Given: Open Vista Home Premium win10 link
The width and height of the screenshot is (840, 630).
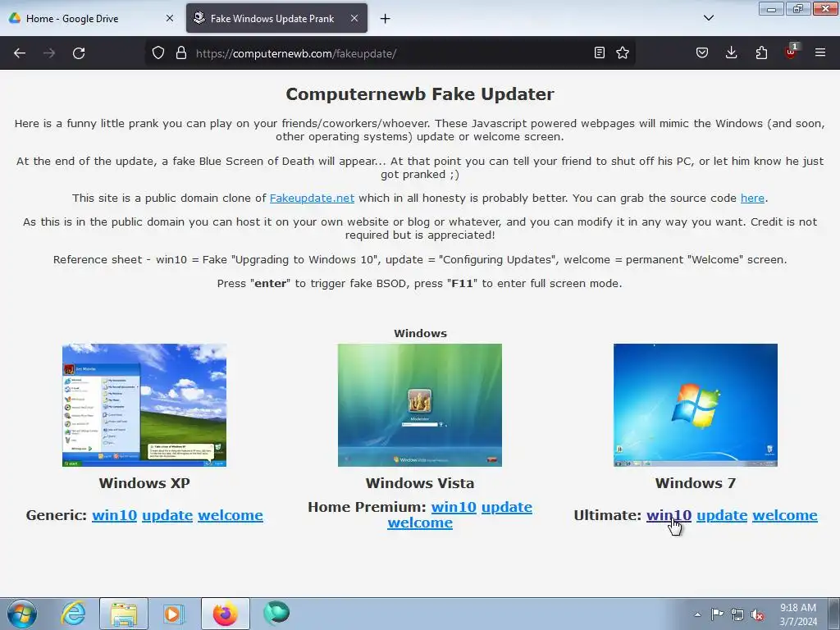Looking at the screenshot, I should click(454, 507).
